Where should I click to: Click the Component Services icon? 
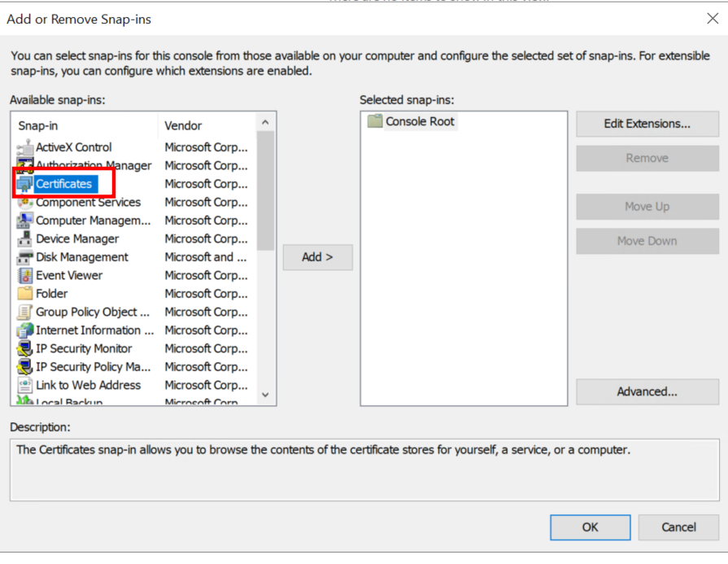(x=24, y=203)
